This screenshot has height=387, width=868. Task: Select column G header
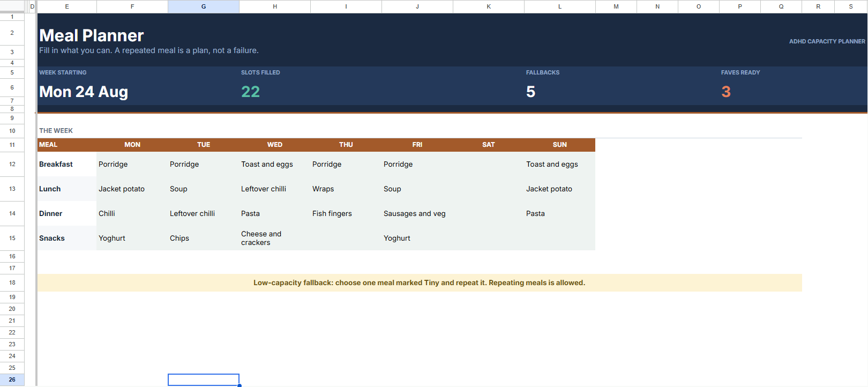pyautogui.click(x=204, y=6)
